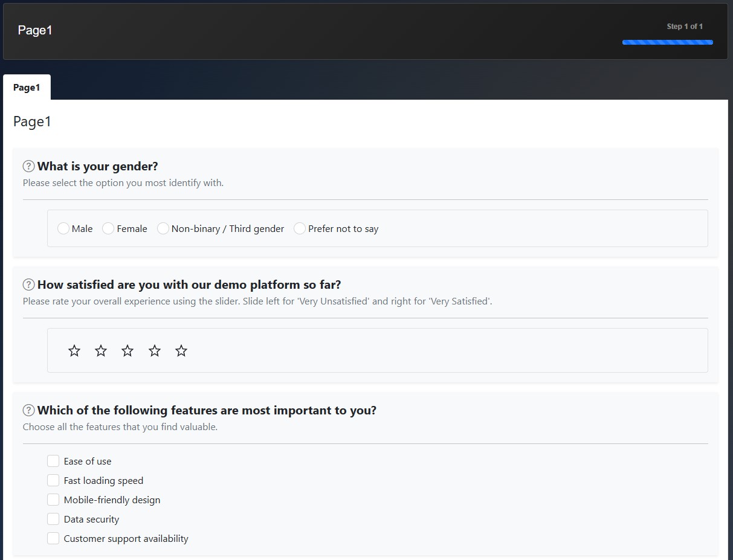Rate five stars for satisfaction

(181, 350)
